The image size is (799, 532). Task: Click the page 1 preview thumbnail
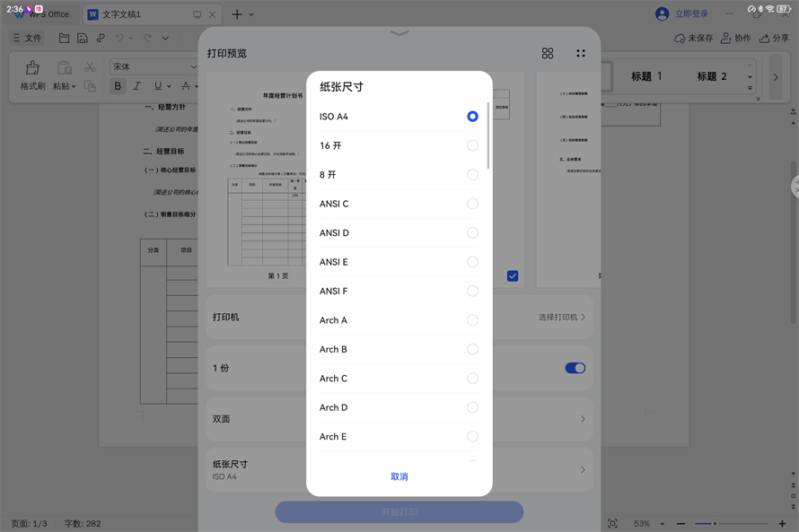[x=255, y=180]
